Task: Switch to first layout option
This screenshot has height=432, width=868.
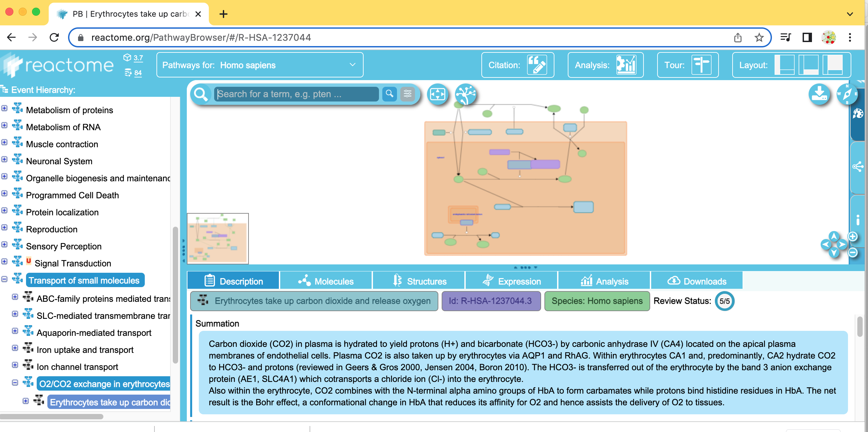Action: [x=784, y=65]
